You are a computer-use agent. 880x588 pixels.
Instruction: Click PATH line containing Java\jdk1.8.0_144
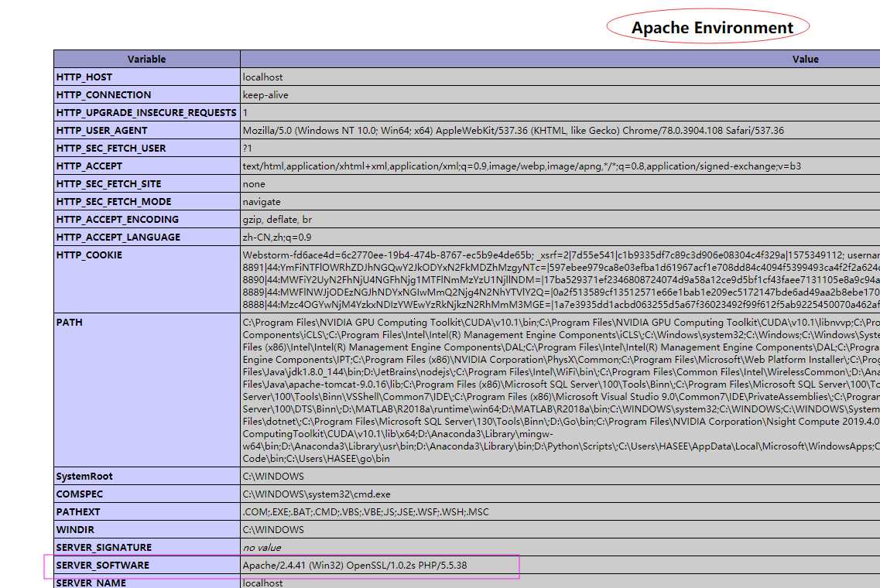tap(560, 371)
